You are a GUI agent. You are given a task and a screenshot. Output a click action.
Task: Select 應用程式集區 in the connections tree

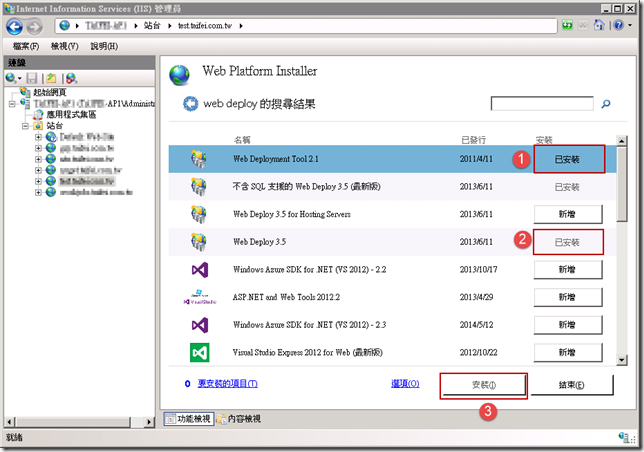[71, 115]
